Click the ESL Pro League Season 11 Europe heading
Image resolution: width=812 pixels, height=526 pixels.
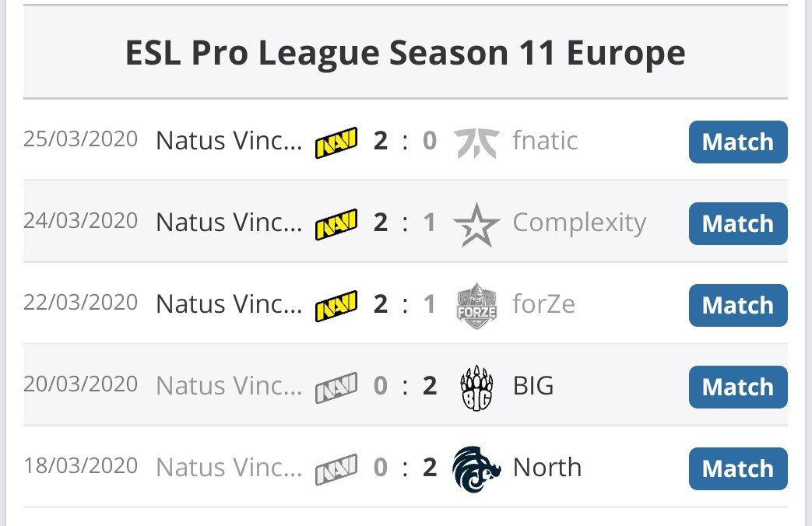click(406, 54)
